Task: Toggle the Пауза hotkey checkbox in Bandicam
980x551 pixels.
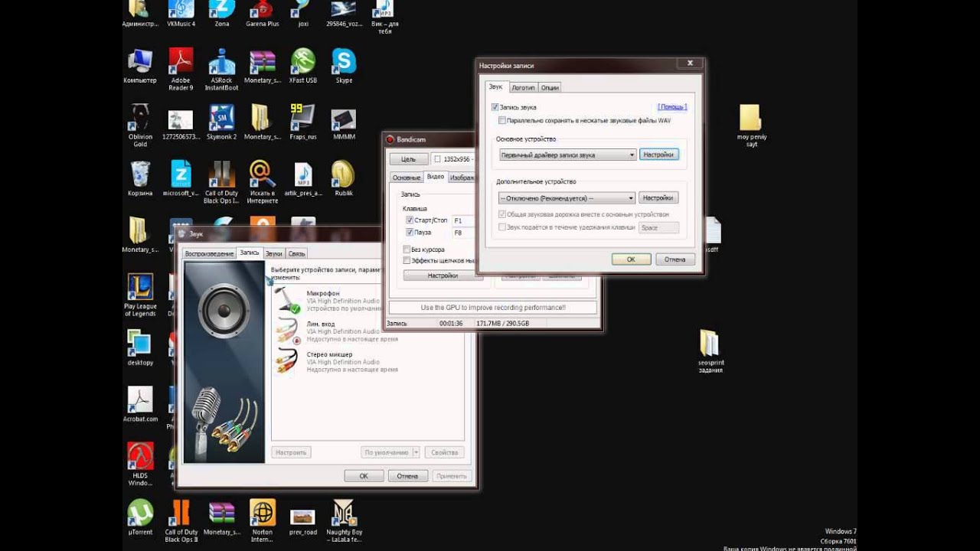Action: [410, 232]
